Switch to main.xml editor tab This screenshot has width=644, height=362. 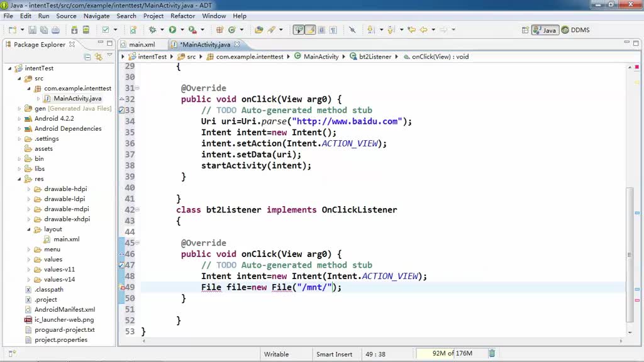[142, 45]
